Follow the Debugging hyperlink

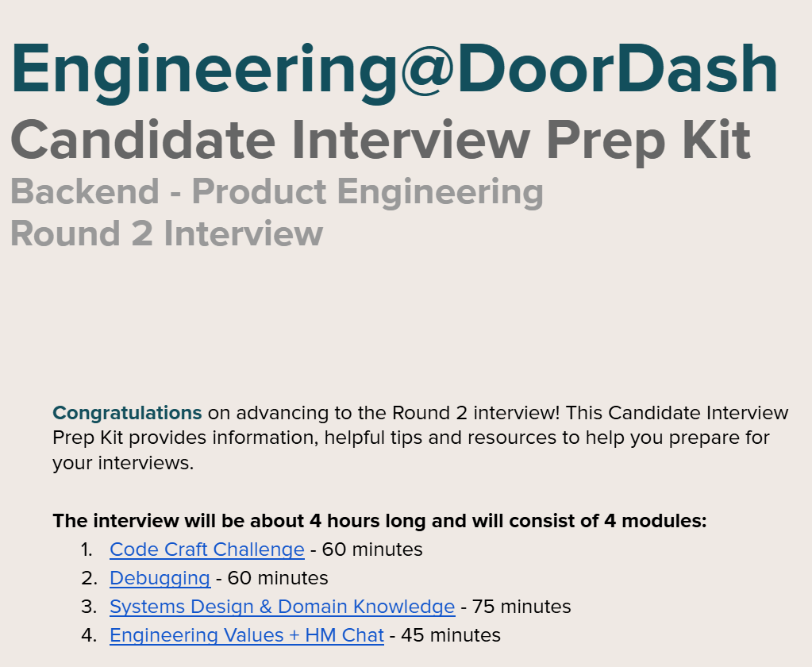[160, 578]
